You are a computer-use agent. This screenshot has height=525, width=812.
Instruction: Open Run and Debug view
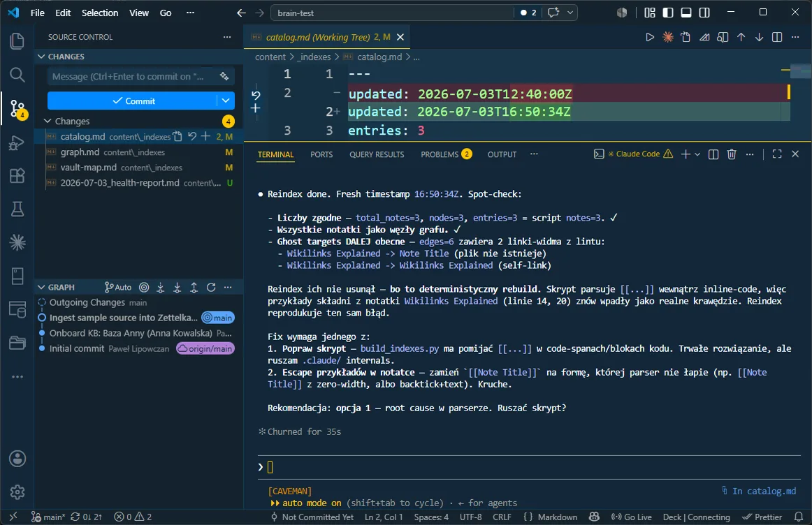point(17,142)
